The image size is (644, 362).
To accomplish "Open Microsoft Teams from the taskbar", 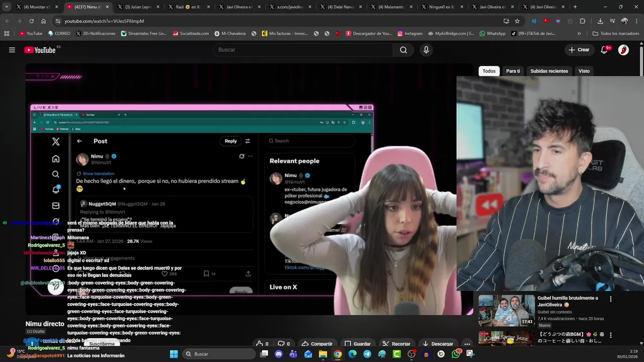I will [293, 354].
